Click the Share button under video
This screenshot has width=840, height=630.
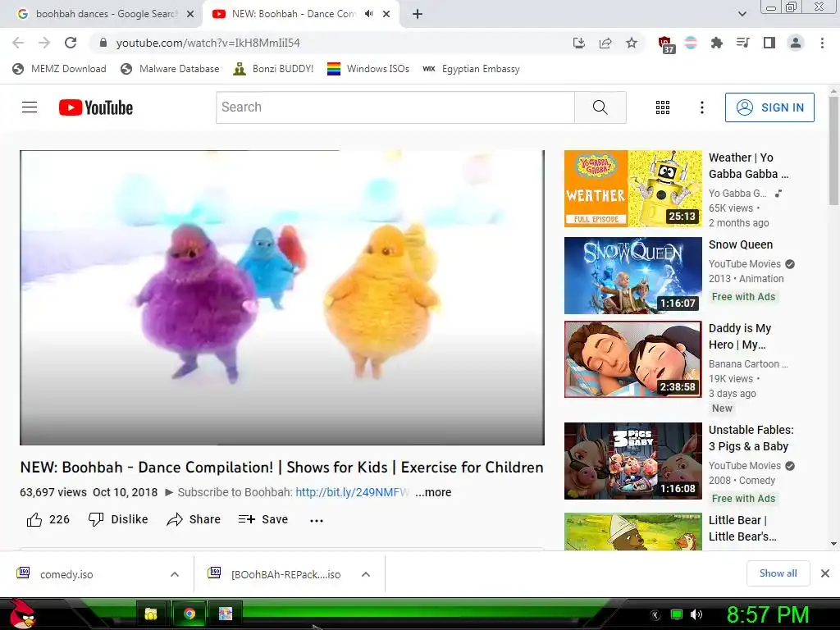pos(194,519)
